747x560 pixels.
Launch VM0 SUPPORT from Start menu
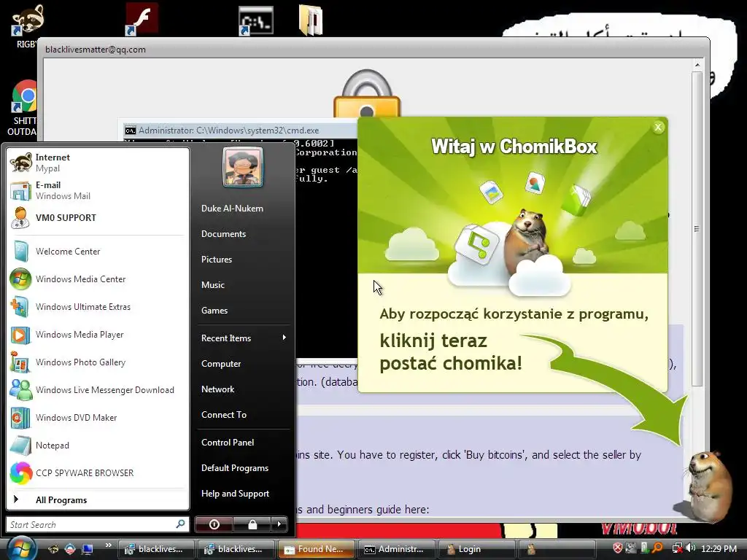[98, 217]
